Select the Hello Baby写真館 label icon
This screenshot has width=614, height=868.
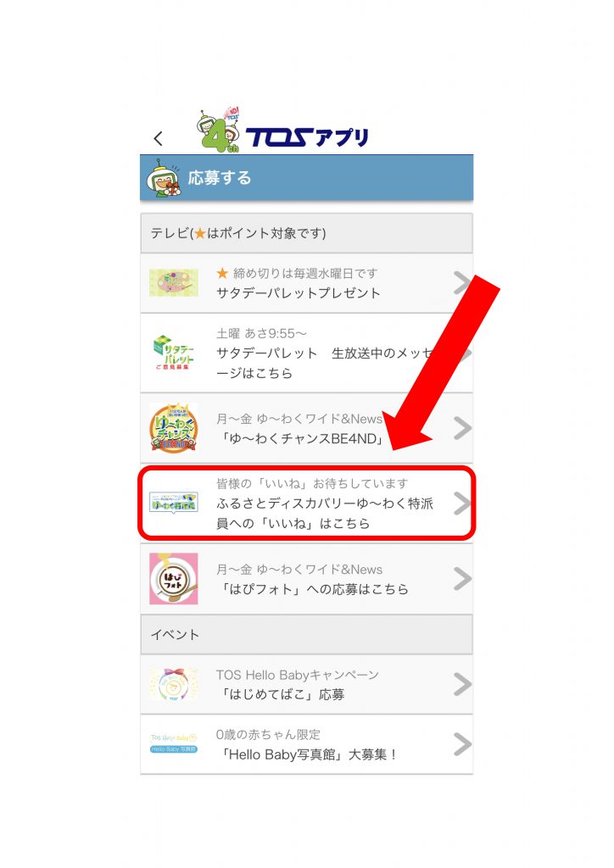click(174, 743)
